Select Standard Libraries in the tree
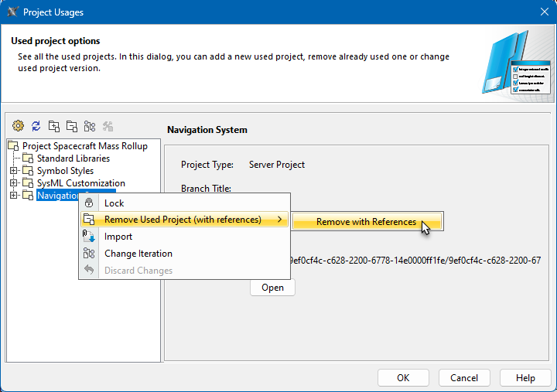557x392 pixels. pos(73,159)
